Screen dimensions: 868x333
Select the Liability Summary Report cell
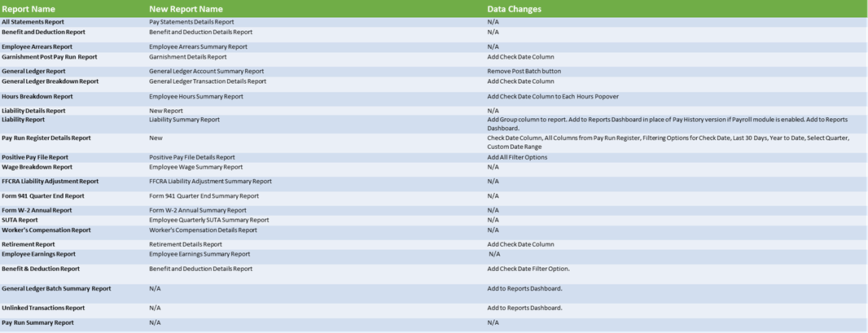point(184,120)
